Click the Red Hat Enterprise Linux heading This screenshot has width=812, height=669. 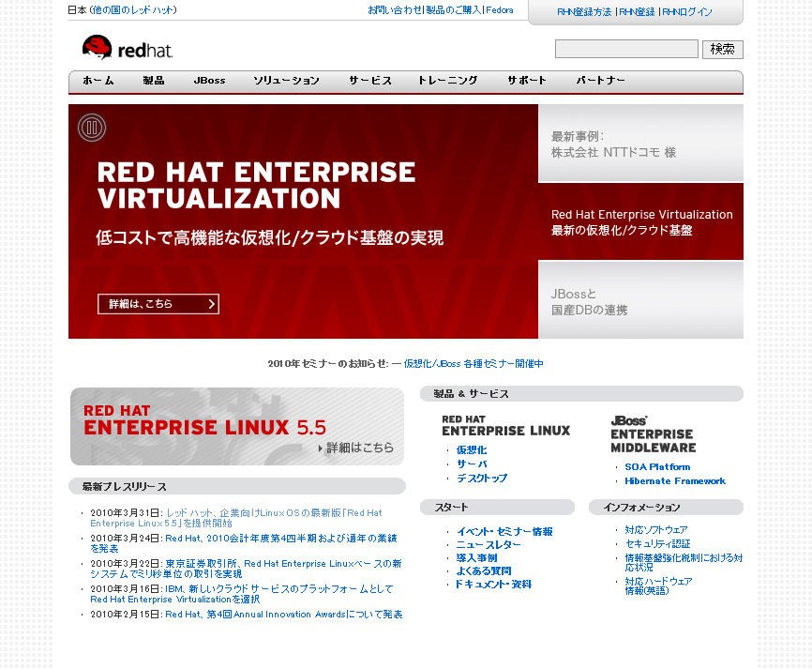tap(506, 426)
